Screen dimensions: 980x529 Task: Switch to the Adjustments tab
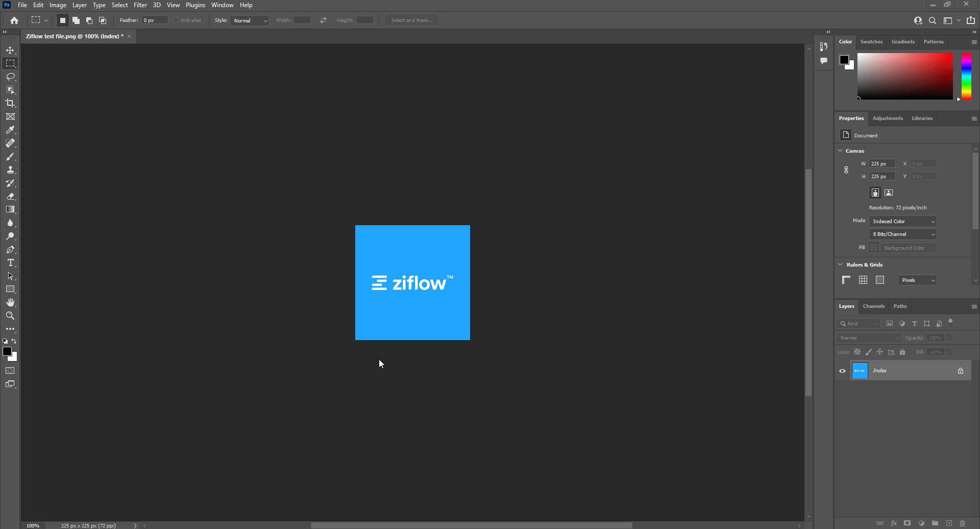pyautogui.click(x=888, y=118)
